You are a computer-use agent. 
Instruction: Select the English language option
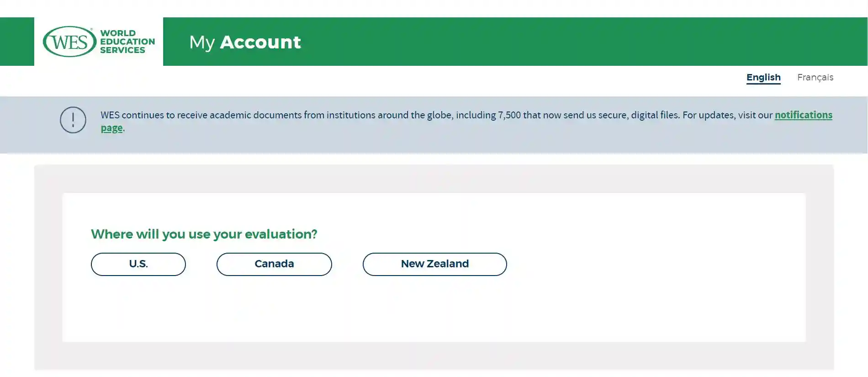763,77
